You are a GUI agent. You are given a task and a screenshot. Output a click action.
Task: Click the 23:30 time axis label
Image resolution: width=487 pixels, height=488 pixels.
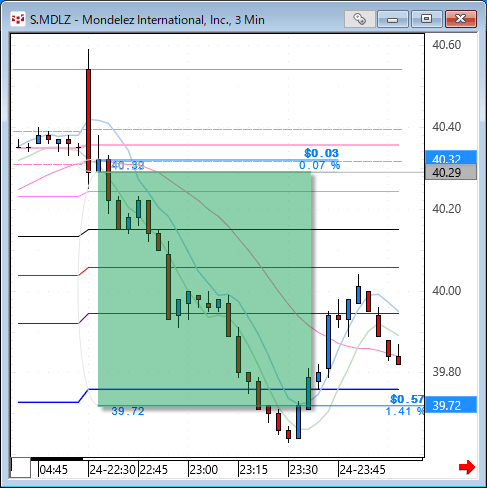pyautogui.click(x=303, y=470)
